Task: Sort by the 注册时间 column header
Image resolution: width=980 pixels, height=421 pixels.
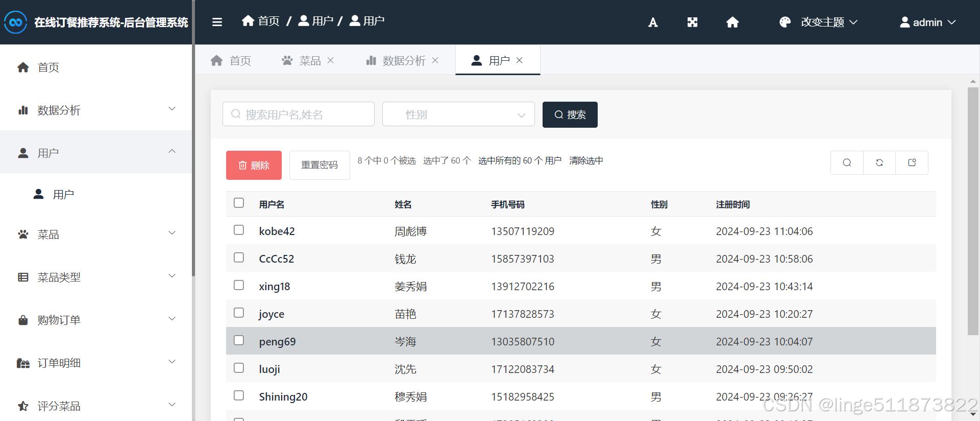Action: tap(732, 204)
